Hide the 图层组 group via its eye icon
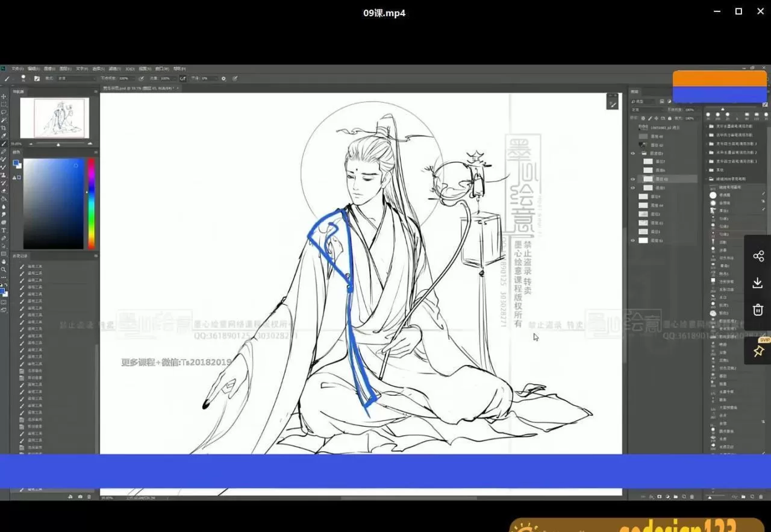The height and width of the screenshot is (532, 771). coord(633,153)
